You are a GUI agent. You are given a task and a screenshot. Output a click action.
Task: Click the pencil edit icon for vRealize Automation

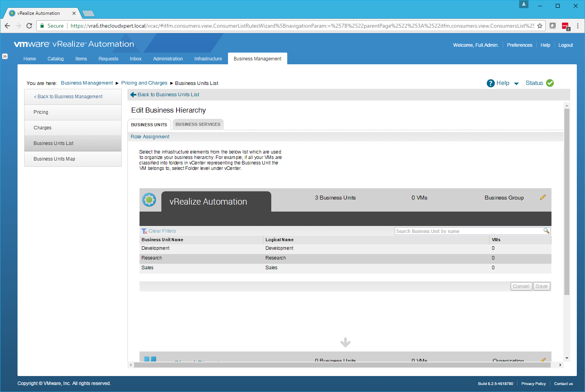[x=543, y=198]
